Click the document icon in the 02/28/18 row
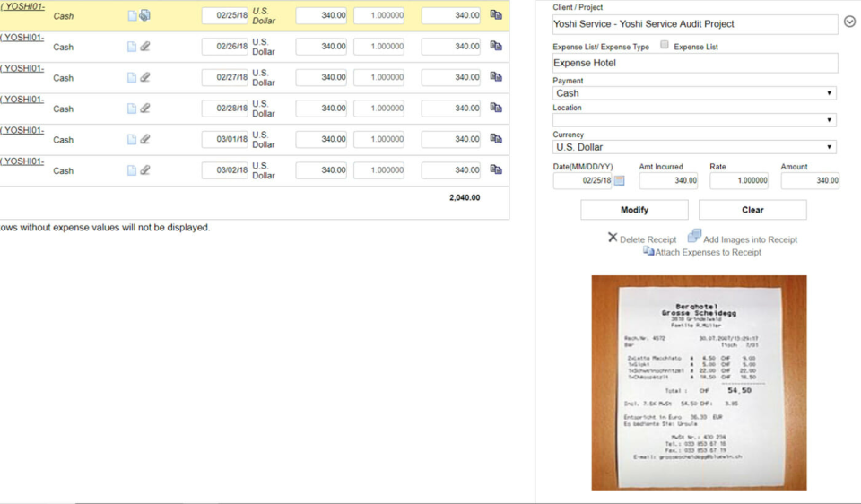The width and height of the screenshot is (861, 504). [132, 109]
